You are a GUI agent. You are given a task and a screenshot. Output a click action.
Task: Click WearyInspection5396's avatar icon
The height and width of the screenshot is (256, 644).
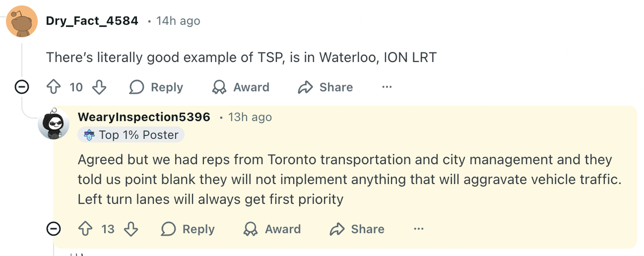click(x=54, y=123)
